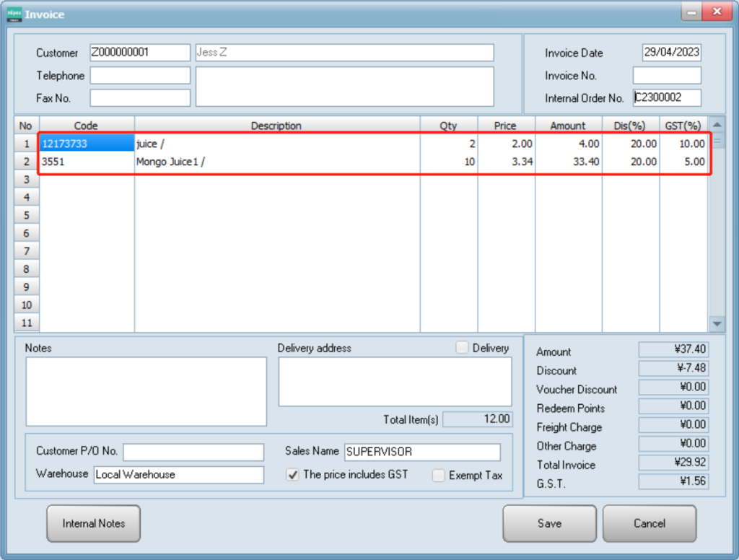
Task: Click the Save button
Action: click(x=549, y=523)
